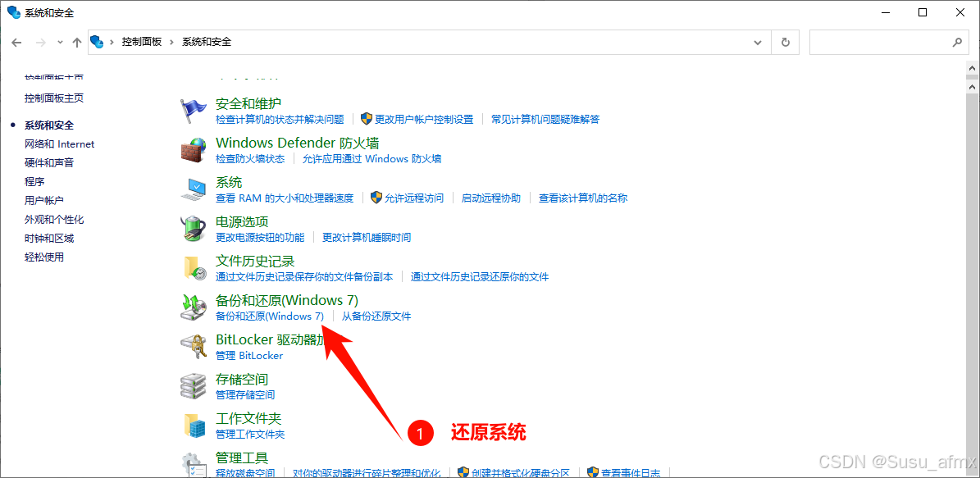Click 启动远程协助 link

click(491, 198)
